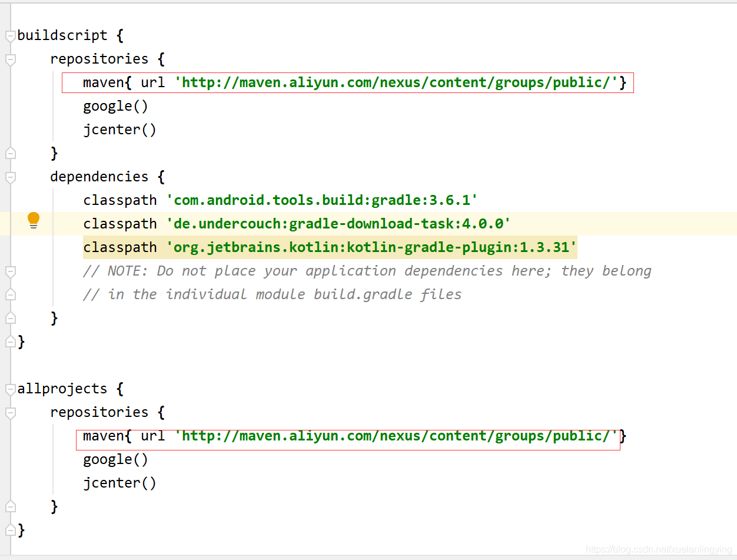The height and width of the screenshot is (560, 737).
Task: Click google() in buildscript repositories
Action: 116,106
